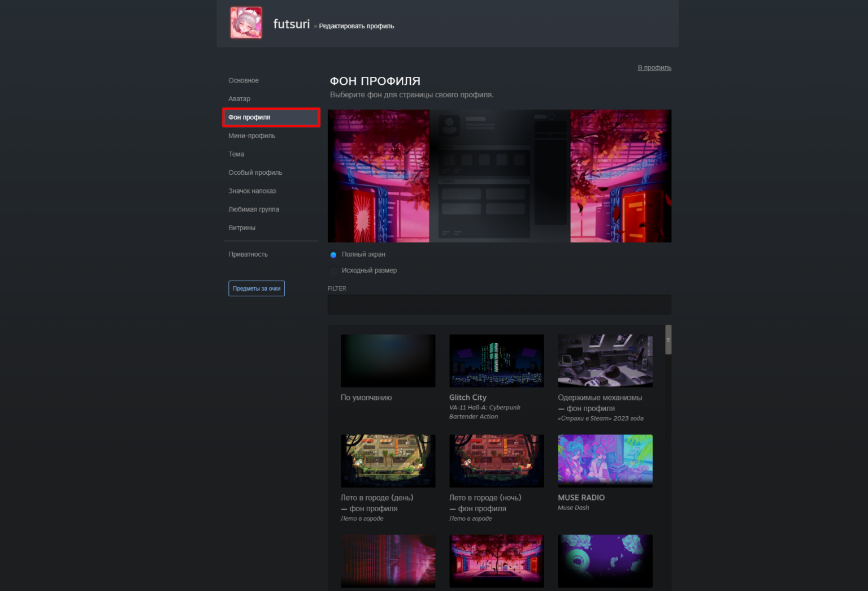Select the "Полный экран" radio button
Screen dimensions: 868x591
(333, 254)
